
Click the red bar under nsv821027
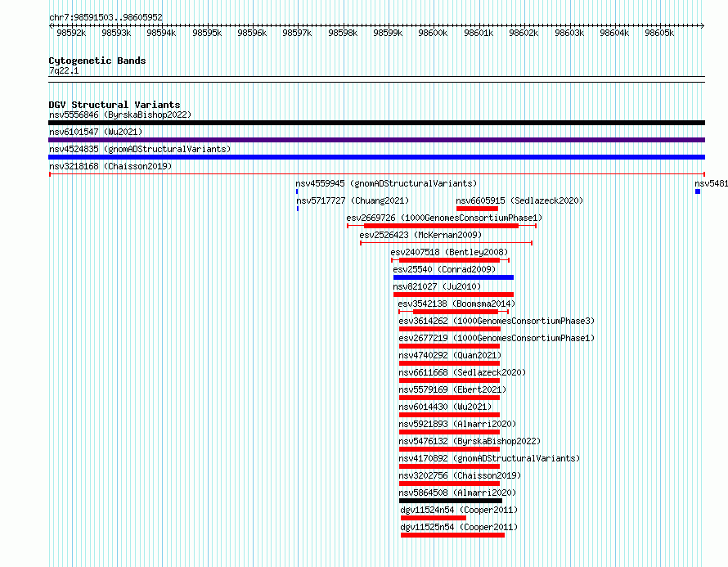pos(453,295)
